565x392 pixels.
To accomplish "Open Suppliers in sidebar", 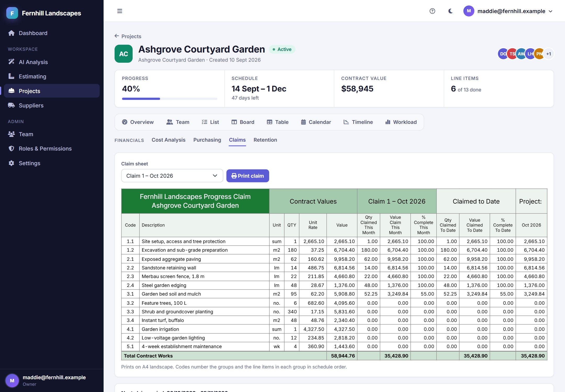I will coord(52,105).
